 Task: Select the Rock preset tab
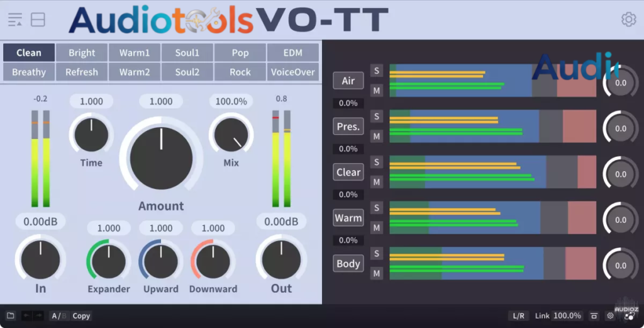click(x=240, y=72)
